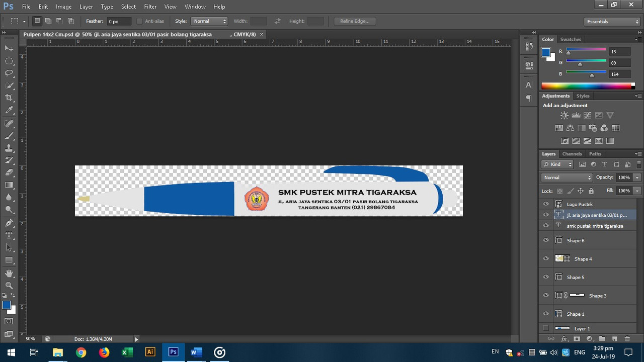Switch to the Channels tab
The image size is (644, 362).
tap(572, 154)
